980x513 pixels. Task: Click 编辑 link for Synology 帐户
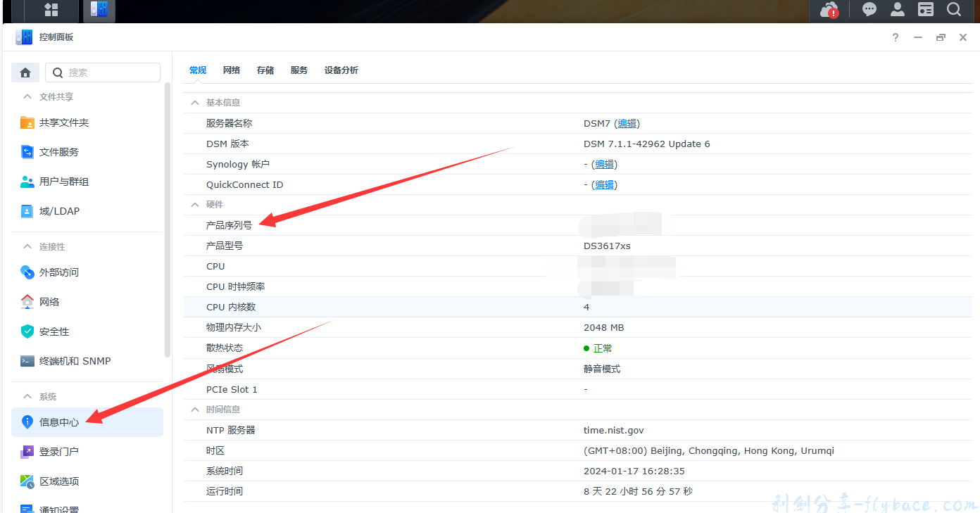[605, 164]
